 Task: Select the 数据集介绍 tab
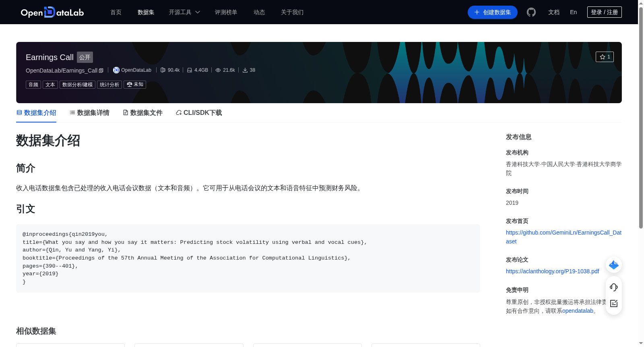(36, 113)
